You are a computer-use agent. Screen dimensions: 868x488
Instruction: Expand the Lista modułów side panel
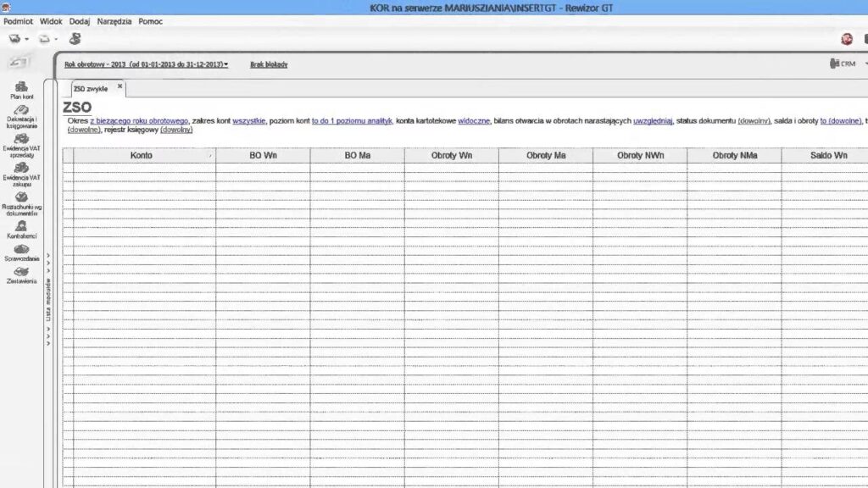click(47, 297)
